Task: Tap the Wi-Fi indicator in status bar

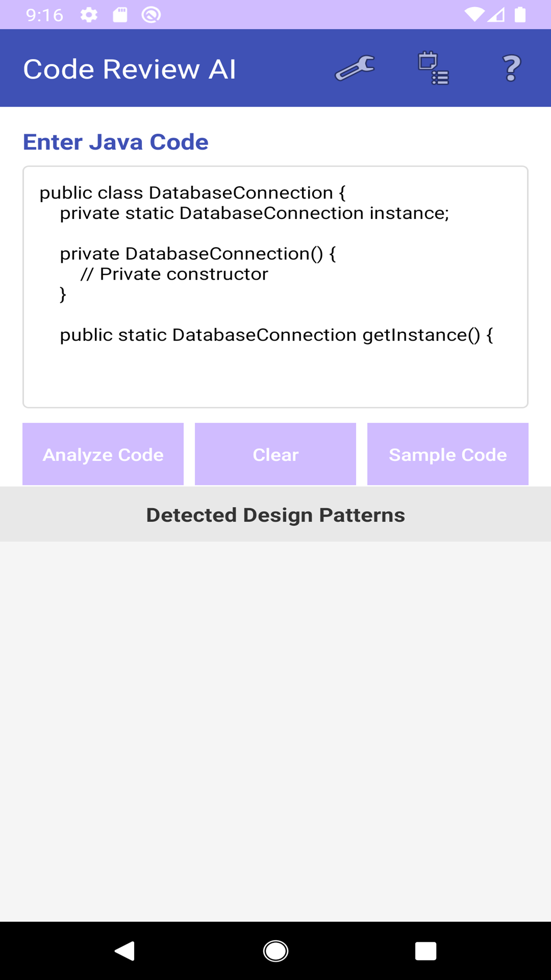Action: 474,15
